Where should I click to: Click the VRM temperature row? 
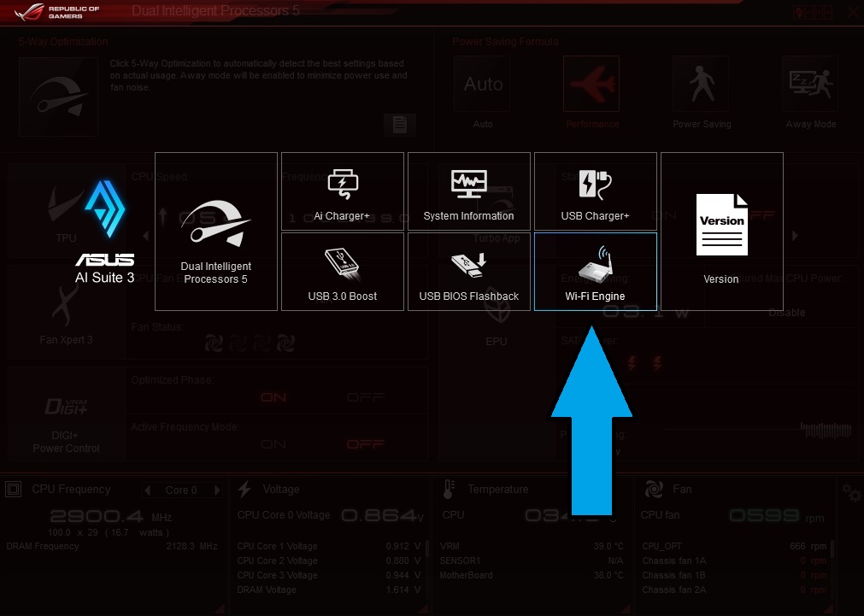click(532, 546)
